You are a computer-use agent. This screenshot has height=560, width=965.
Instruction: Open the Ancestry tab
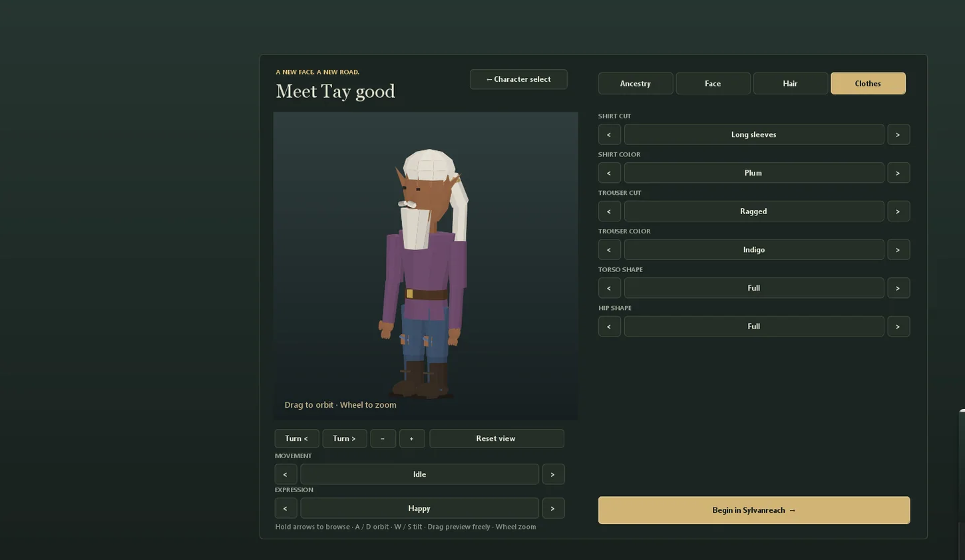tap(636, 83)
